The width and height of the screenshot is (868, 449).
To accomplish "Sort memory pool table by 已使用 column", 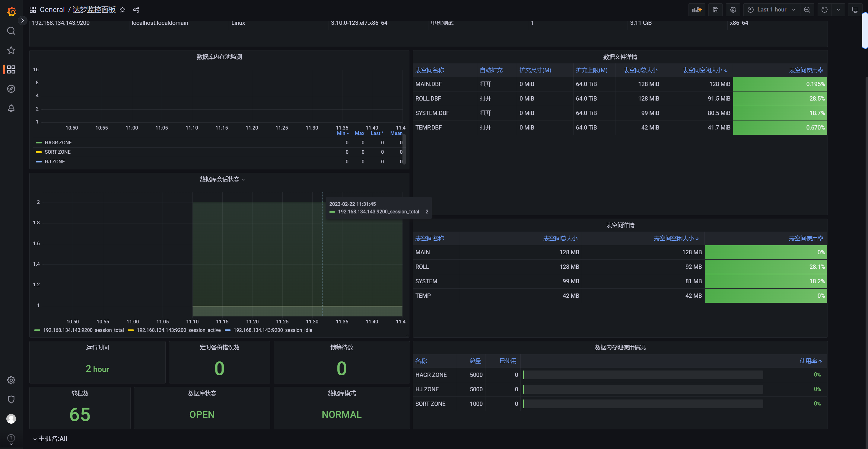I will [508, 361].
